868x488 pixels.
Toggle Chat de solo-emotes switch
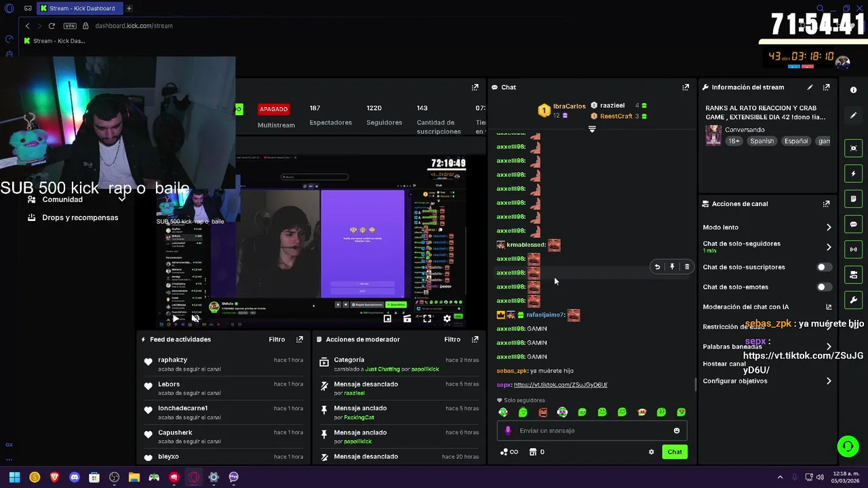tap(824, 287)
